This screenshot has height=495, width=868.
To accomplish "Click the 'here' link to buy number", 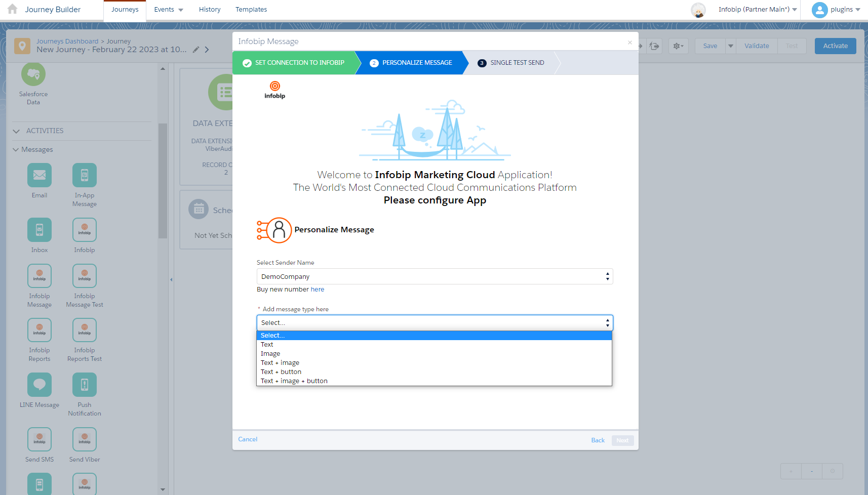I will 318,290.
